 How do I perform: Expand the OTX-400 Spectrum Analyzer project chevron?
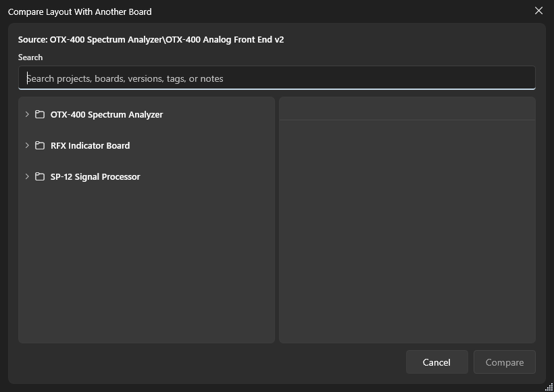coord(27,114)
